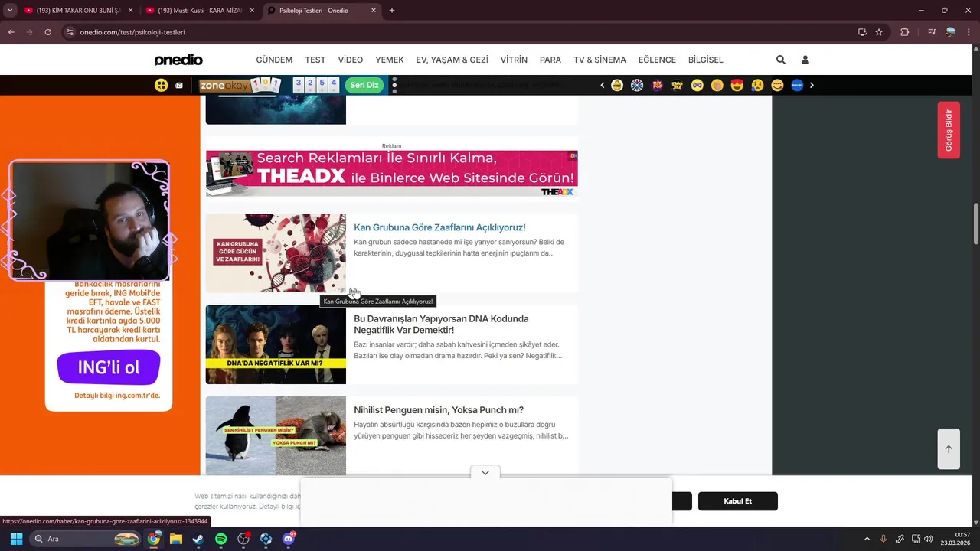Click the Görüş Bildir feedback button
The height and width of the screenshot is (551, 980).
[949, 130]
